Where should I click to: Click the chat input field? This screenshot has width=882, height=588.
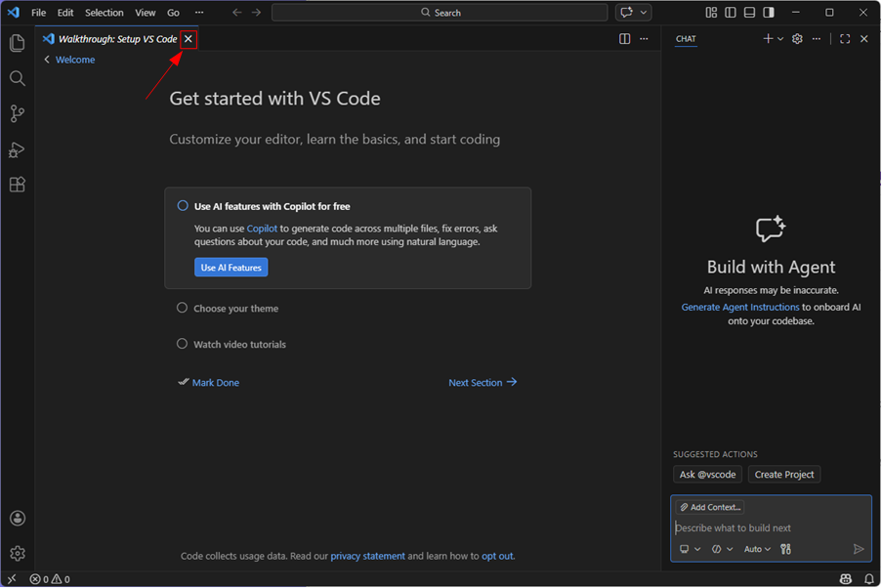770,528
